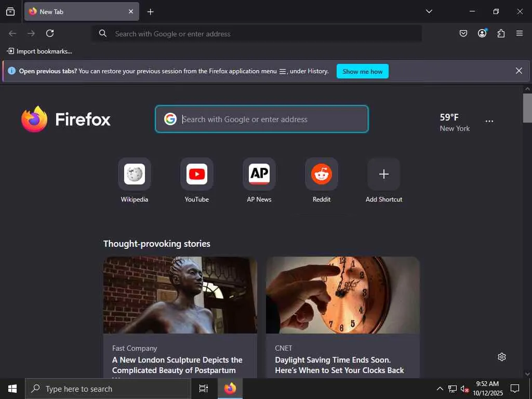This screenshot has width=532, height=399.
Task: Open the CNET Daylight Saving Time headline
Action: [x=339, y=365]
